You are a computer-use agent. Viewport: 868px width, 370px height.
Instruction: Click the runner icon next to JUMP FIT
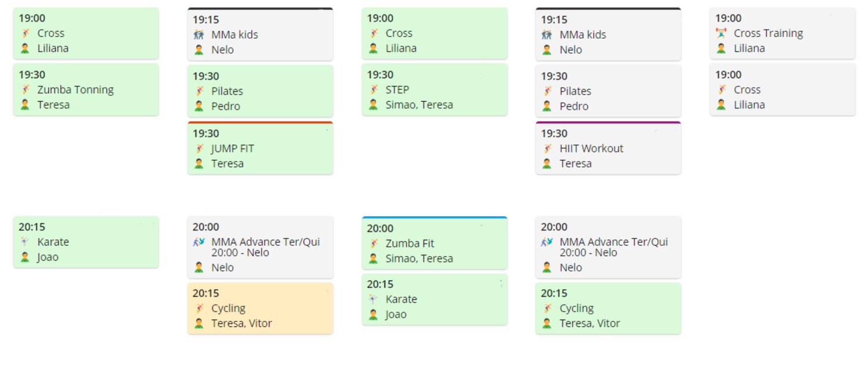pyautogui.click(x=199, y=149)
